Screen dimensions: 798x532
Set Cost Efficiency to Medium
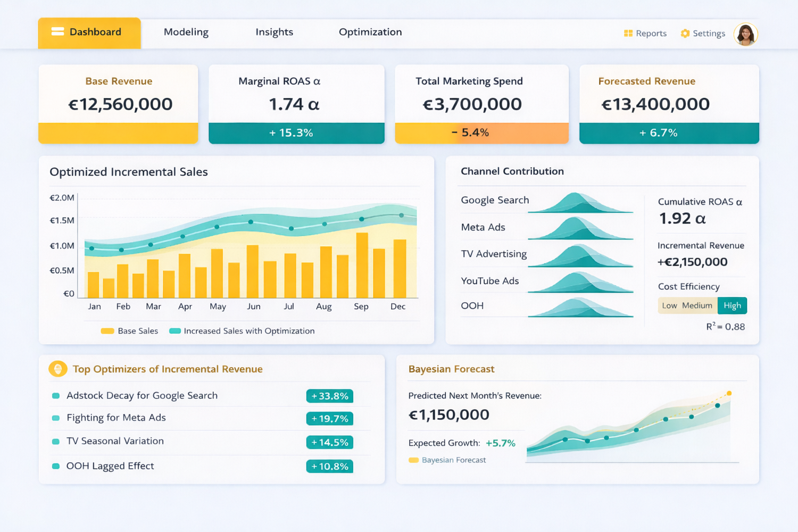point(697,305)
